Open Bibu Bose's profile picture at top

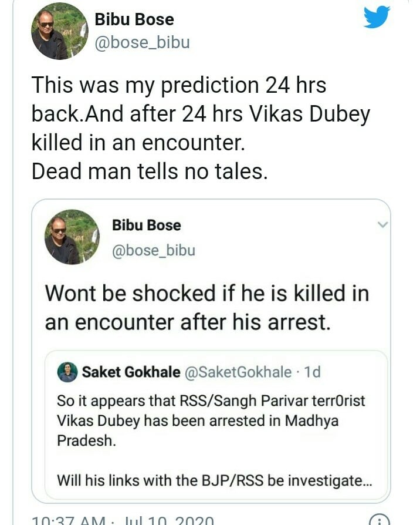pyautogui.click(x=59, y=31)
